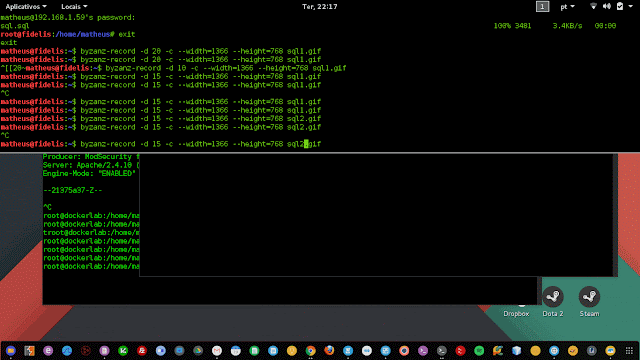Click the 'troot@dockerlab' prompt line
The width and height of the screenshot is (640, 360).
click(91, 233)
